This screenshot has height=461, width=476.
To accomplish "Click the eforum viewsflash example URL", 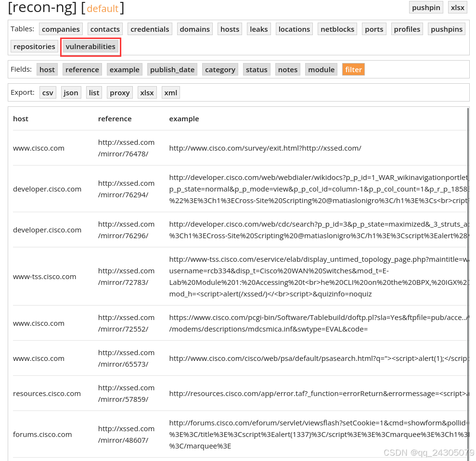I will click(x=319, y=435).
